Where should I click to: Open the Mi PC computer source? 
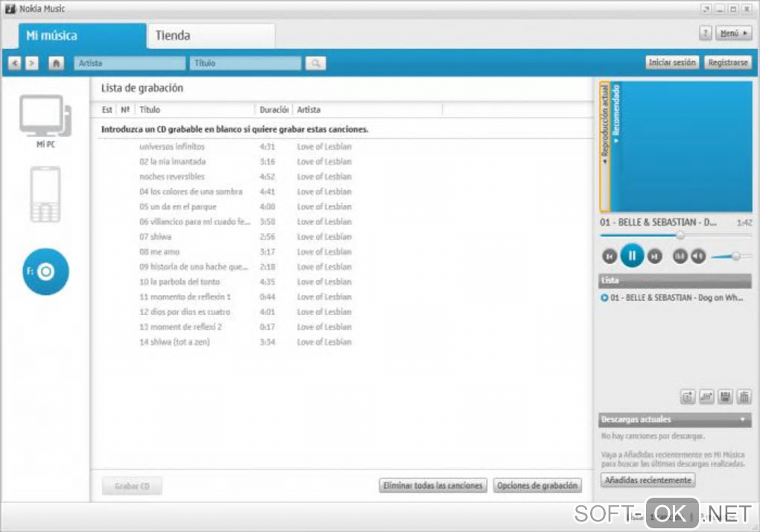coord(45,121)
